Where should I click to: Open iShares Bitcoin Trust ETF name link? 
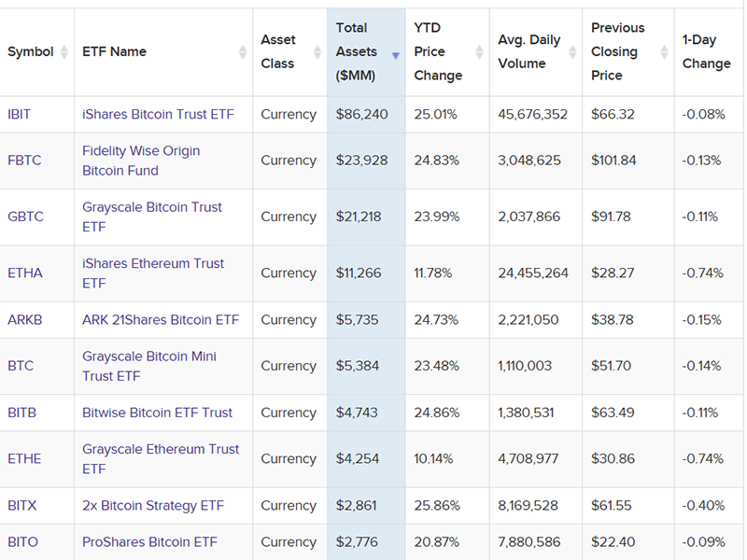coord(158,114)
